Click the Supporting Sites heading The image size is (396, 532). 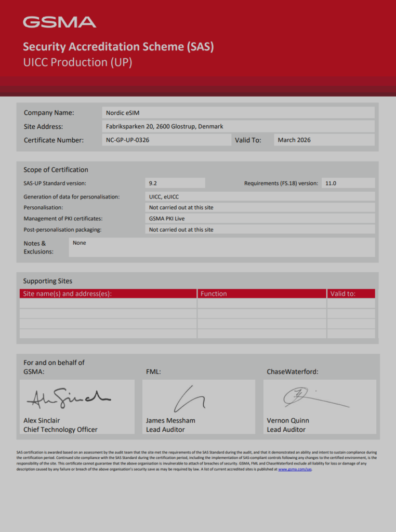(x=47, y=281)
